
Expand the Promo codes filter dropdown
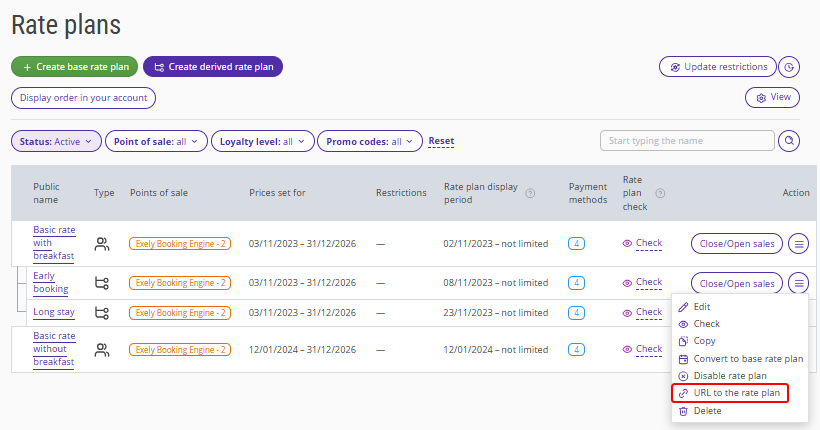click(370, 141)
